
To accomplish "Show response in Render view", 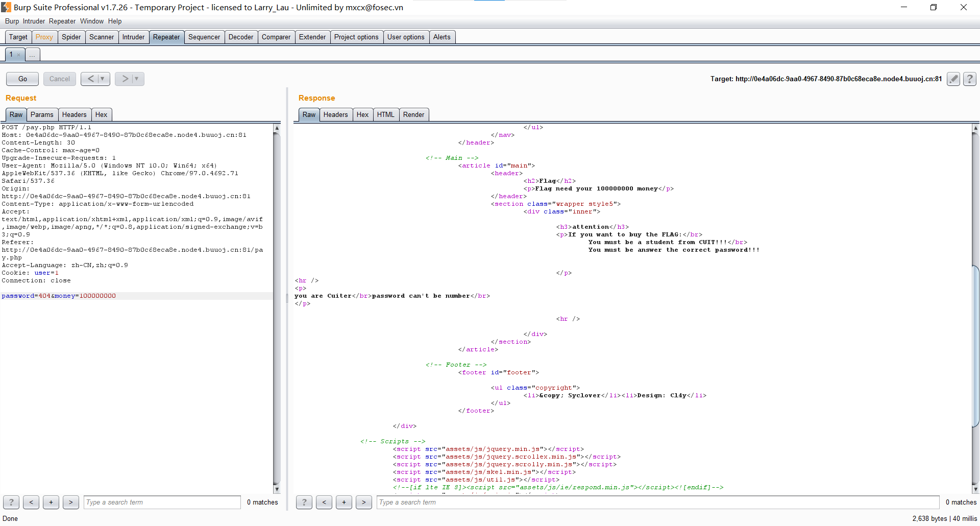I will [x=413, y=114].
